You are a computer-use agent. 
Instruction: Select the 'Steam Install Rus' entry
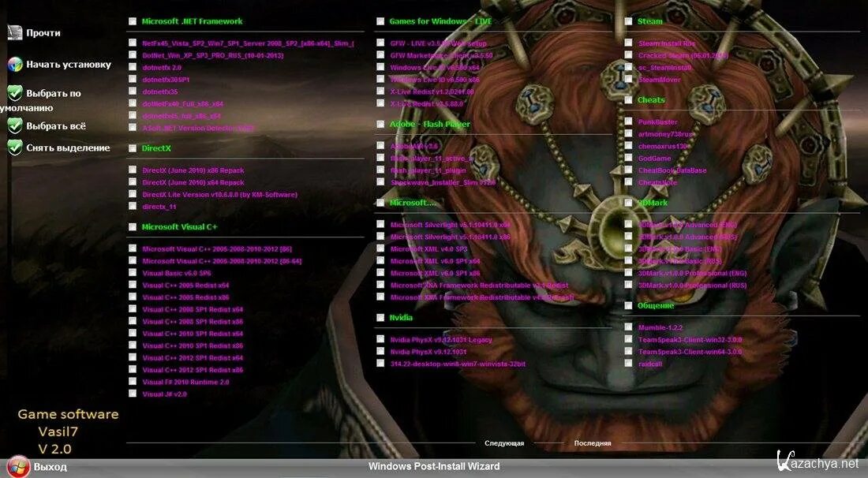[667, 43]
